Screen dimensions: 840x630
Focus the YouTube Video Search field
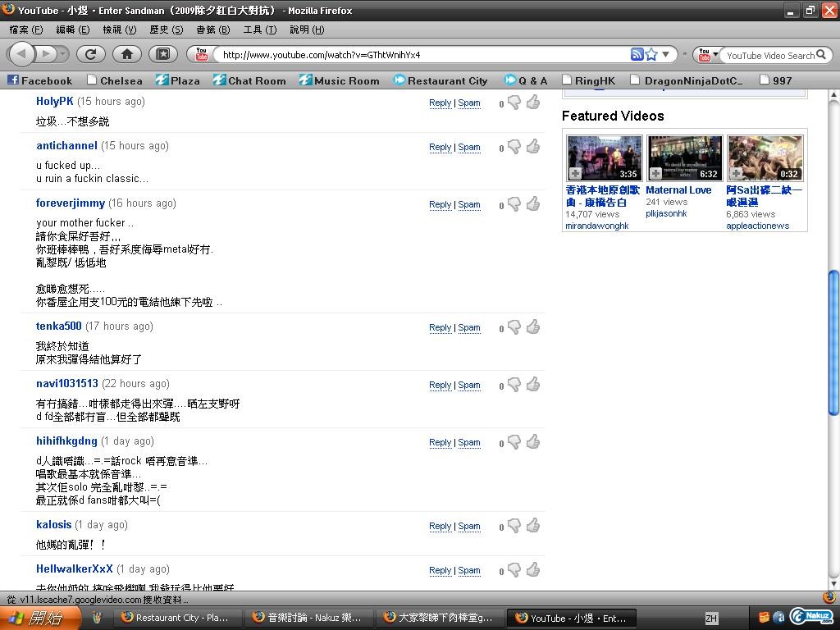pyautogui.click(x=769, y=55)
